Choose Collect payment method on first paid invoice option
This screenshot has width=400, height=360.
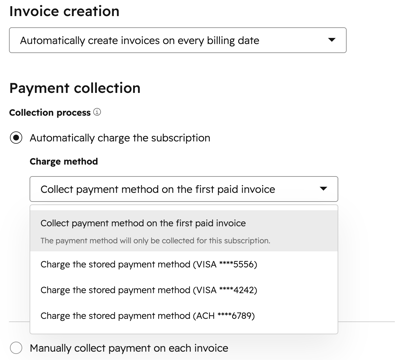[184, 231]
